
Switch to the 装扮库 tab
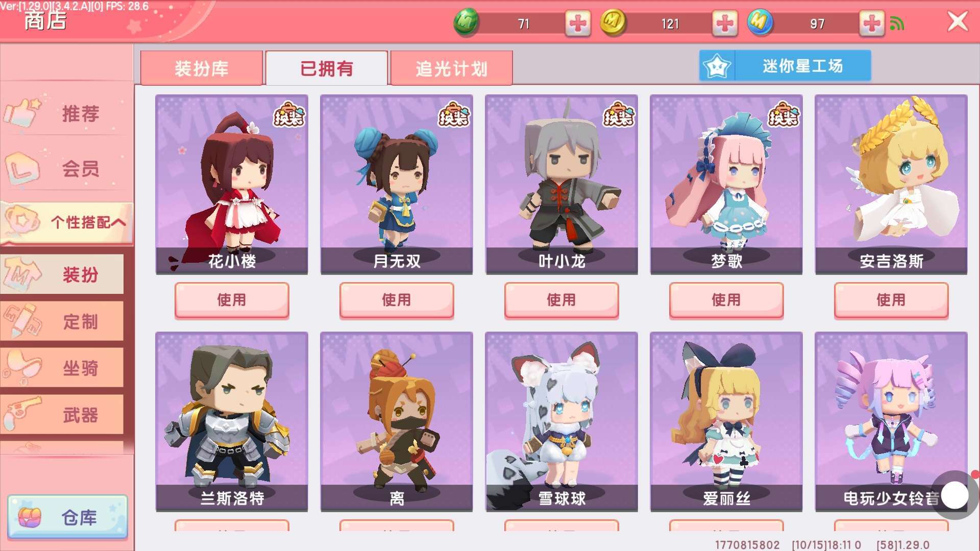202,68
